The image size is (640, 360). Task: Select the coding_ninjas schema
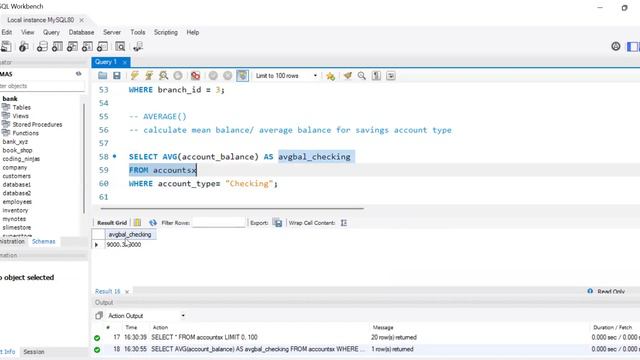[x=21, y=159]
